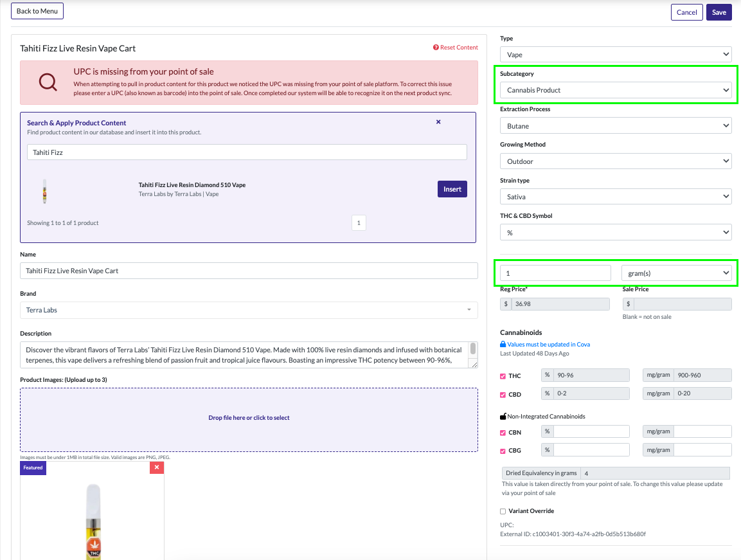
Task: Click the CBG percent field
Action: (x=591, y=450)
